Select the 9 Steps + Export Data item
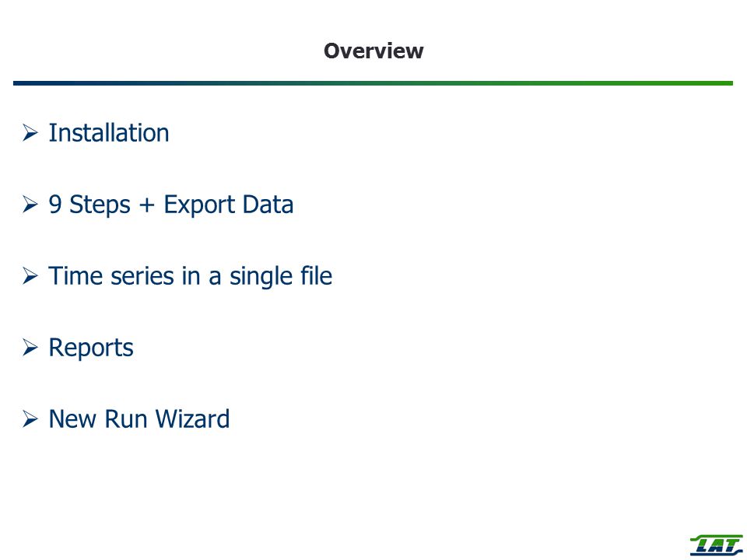 click(171, 205)
